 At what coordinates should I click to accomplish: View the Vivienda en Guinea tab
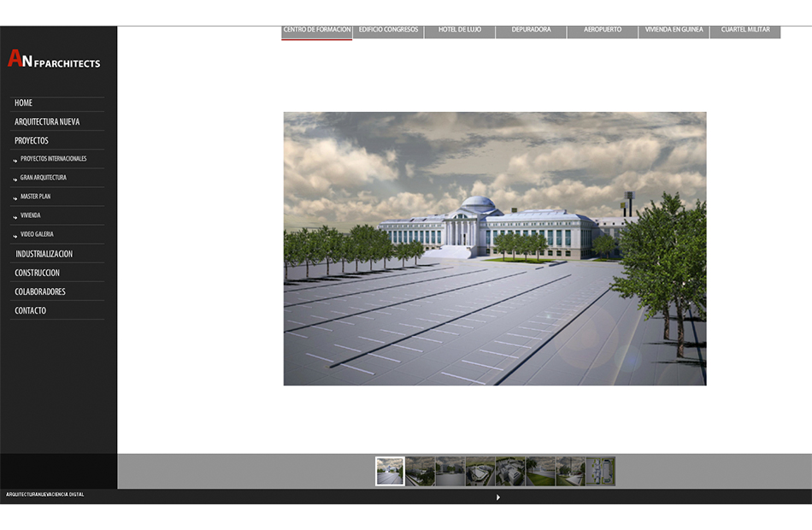(x=674, y=30)
